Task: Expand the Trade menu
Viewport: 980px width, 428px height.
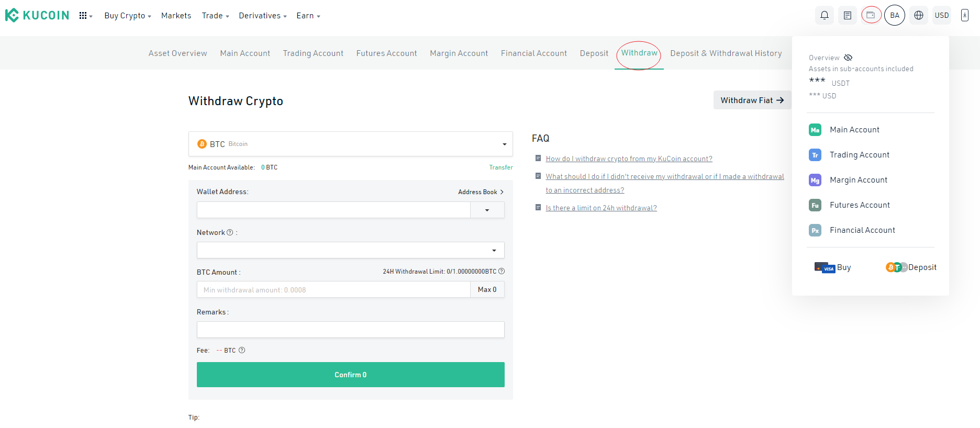Action: tap(215, 16)
